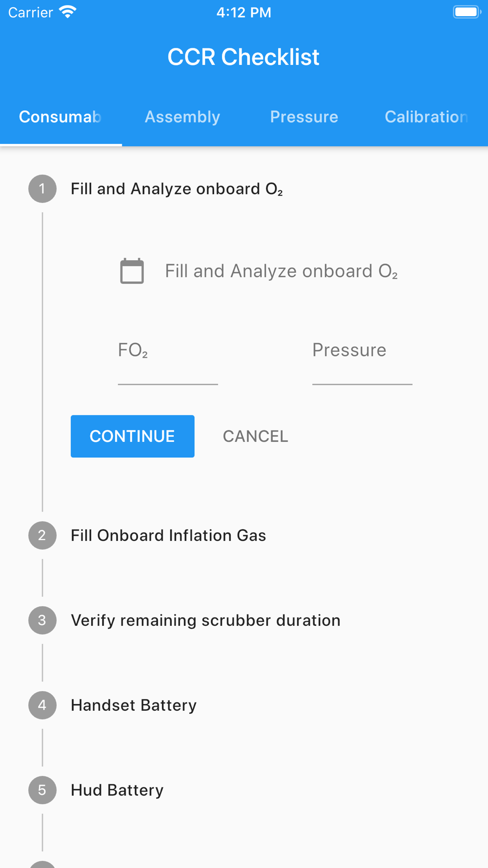The width and height of the screenshot is (488, 868).
Task: Select the step 1 number circle
Action: pos(42,189)
